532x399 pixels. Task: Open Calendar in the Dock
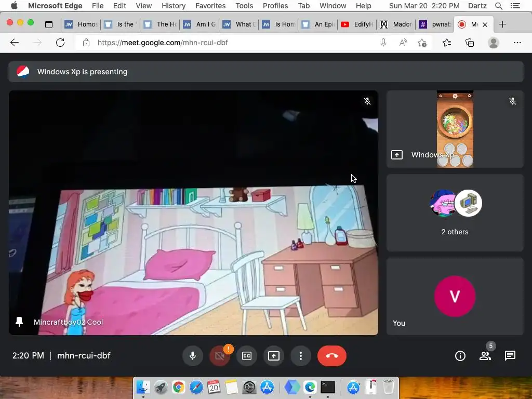click(214, 387)
